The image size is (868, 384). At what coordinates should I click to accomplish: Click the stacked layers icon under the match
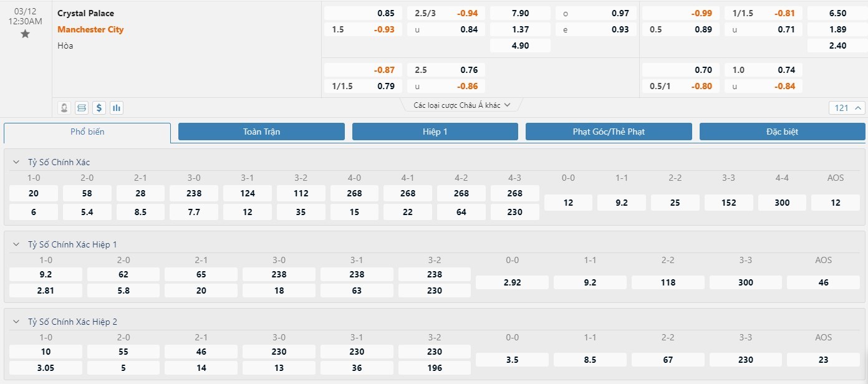[x=81, y=108]
